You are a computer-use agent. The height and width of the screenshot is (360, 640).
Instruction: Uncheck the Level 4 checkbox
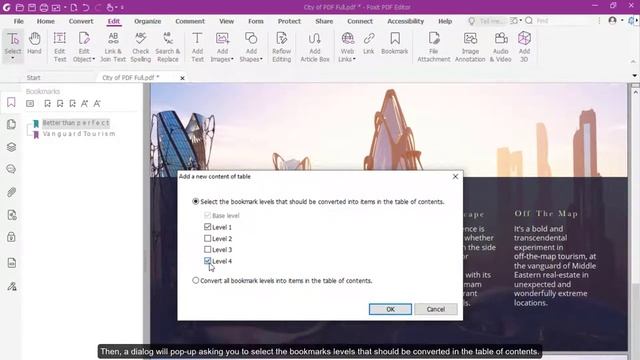(207, 260)
